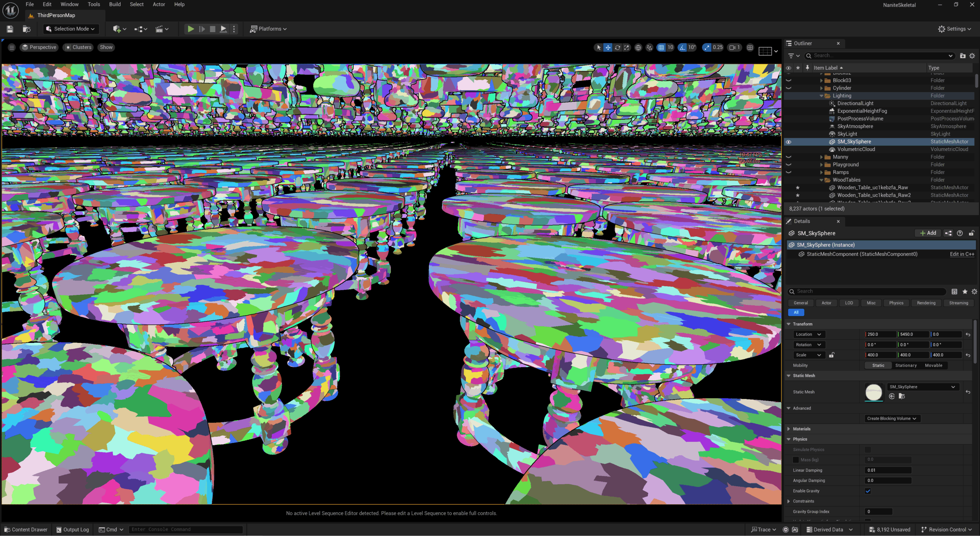
Task: Select DirectionalLight in Outliner
Action: pos(855,103)
